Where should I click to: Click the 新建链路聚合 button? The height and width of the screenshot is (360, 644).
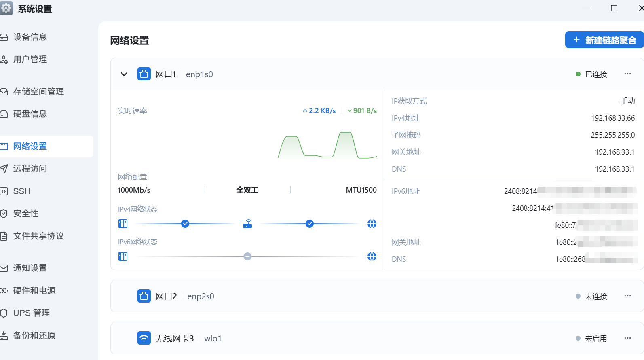[x=604, y=40]
